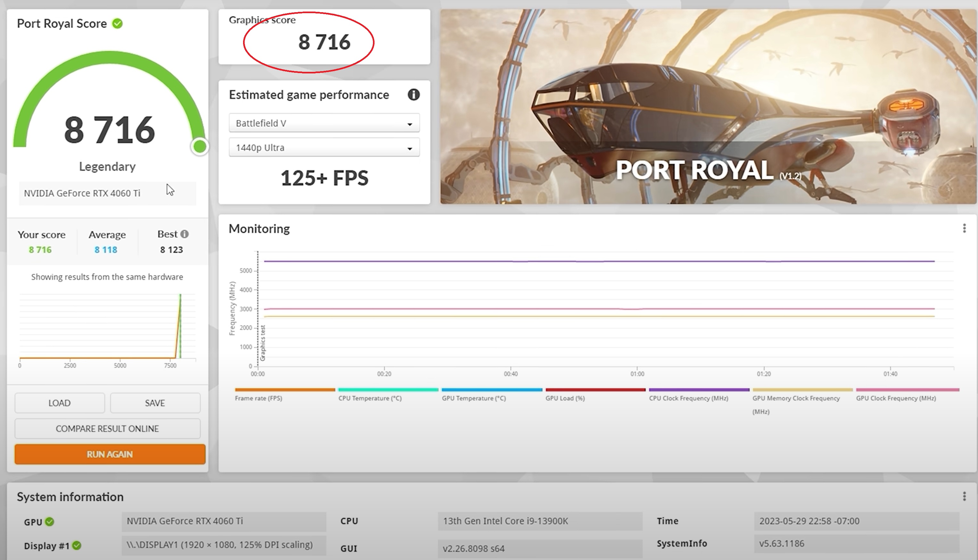Click the green checkmark next to GPU label
Viewport: 978px width, 560px height.
click(x=50, y=522)
